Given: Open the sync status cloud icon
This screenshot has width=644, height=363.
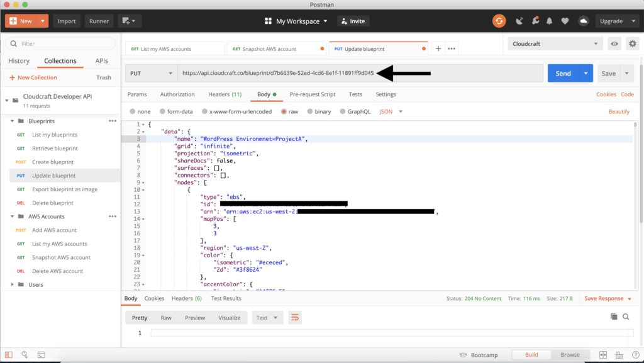Looking at the screenshot, I should coord(583,21).
